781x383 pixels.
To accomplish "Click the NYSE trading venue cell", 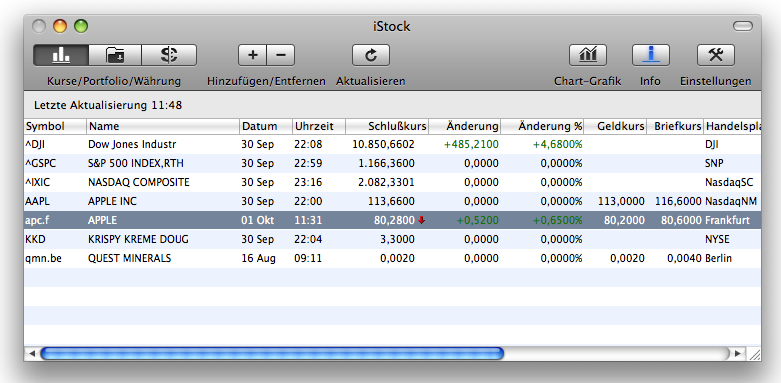I will (x=717, y=239).
